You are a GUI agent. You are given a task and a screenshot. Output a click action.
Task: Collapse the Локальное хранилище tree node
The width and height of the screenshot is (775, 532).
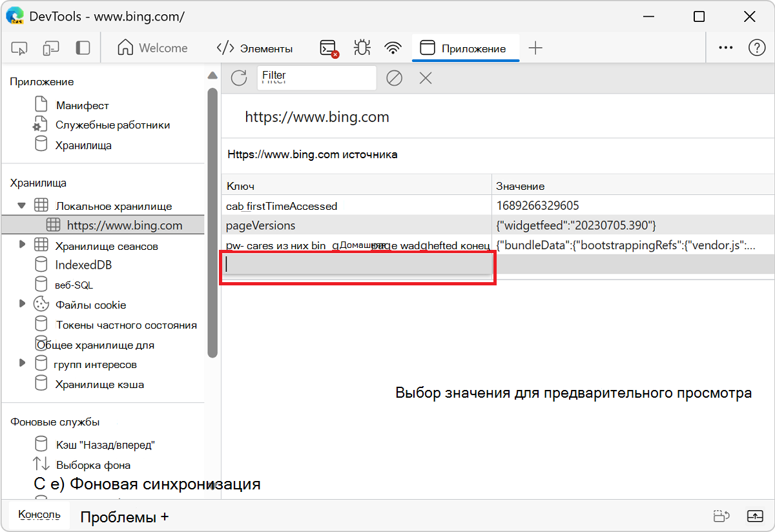(x=21, y=206)
